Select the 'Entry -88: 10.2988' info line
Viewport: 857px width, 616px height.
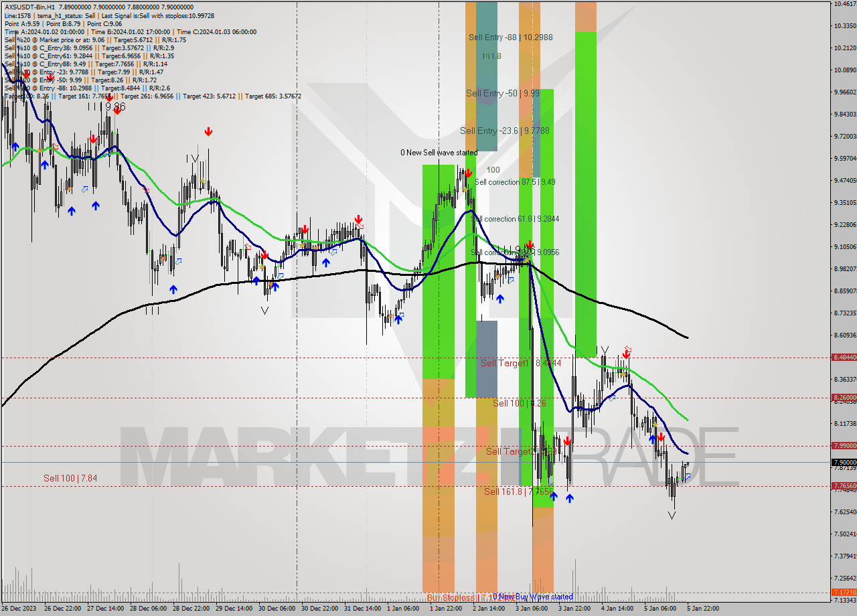(87, 88)
